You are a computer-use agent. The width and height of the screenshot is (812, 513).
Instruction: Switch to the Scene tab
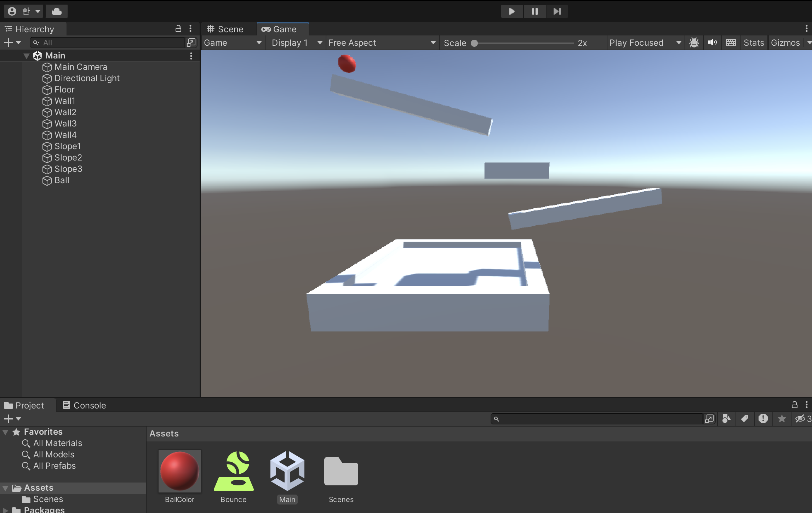coord(225,29)
